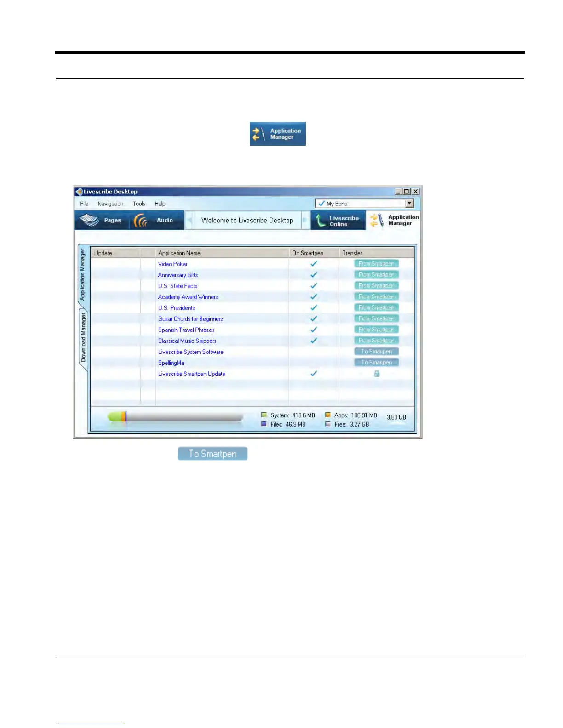
Task: Click From Smartpen for U.S. State Facts
Action: click(376, 286)
